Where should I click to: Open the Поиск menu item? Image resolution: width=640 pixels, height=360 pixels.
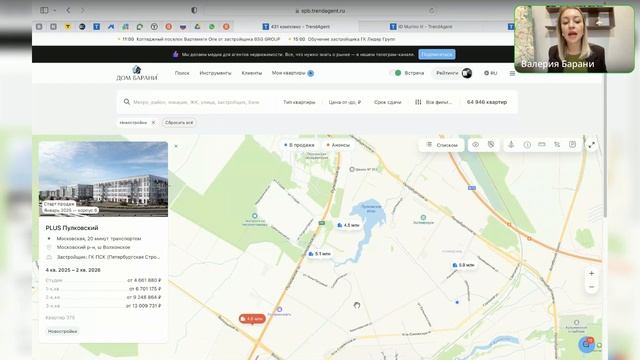point(182,73)
